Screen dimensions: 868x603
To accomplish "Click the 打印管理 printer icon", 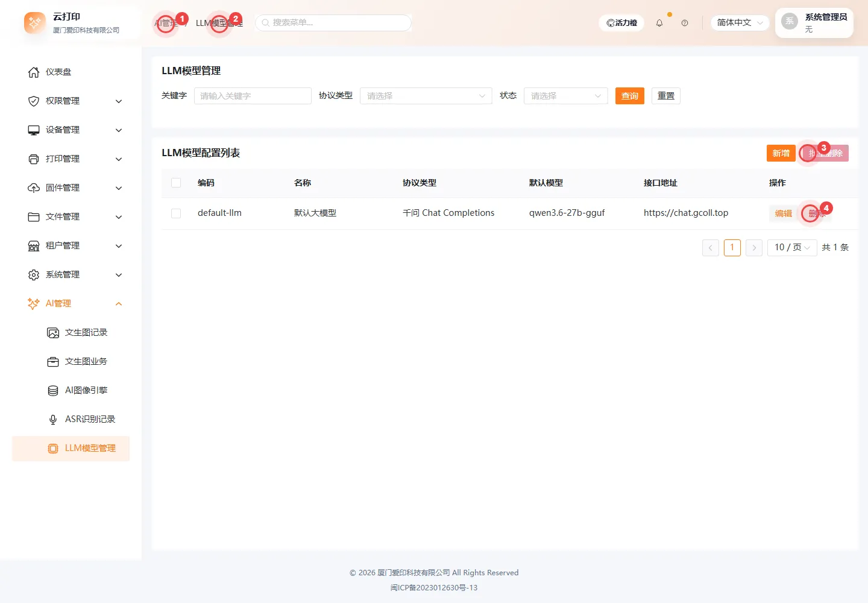I will 34,159.
